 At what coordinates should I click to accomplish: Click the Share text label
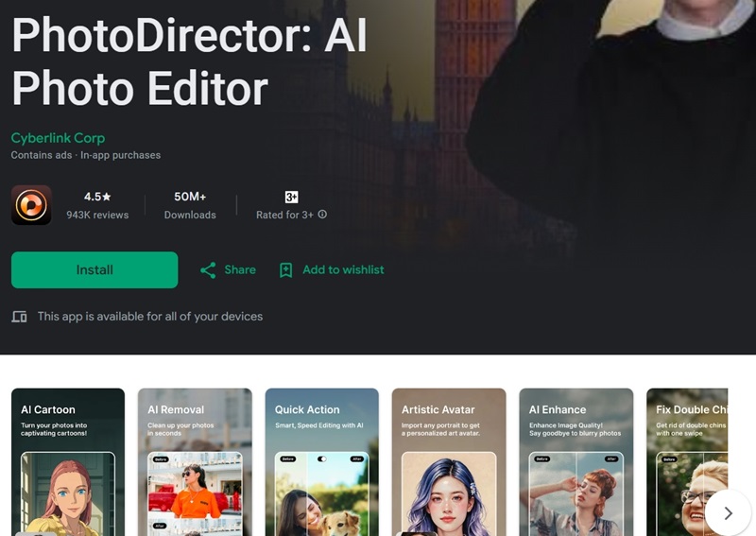coord(240,269)
